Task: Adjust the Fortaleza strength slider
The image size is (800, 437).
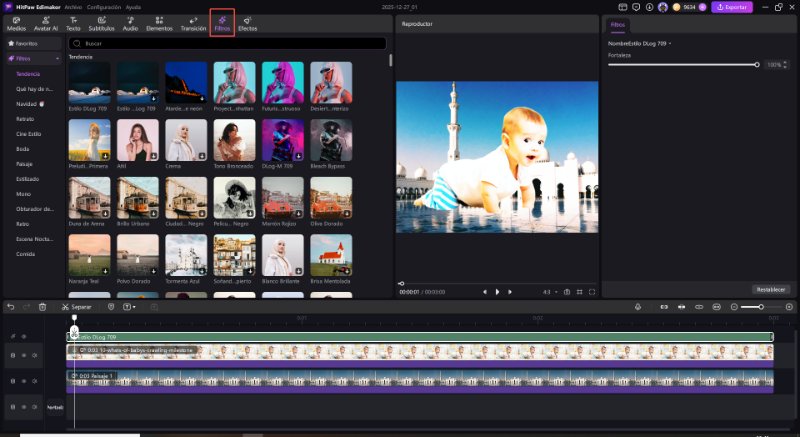Action: (x=683, y=65)
